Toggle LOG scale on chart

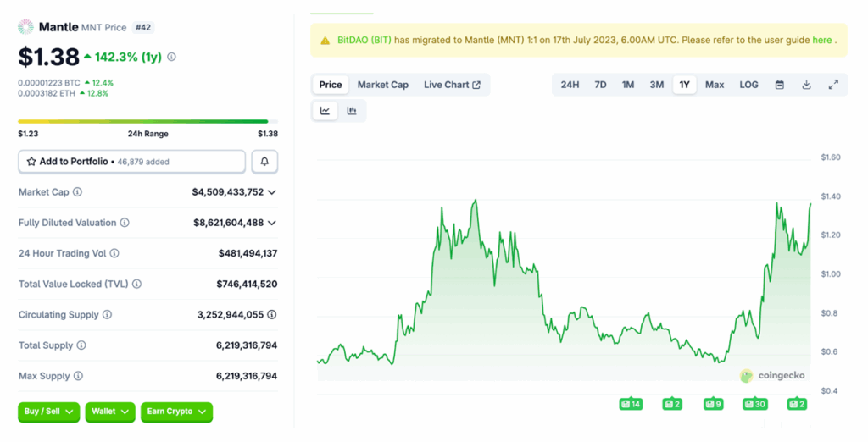pyautogui.click(x=748, y=85)
